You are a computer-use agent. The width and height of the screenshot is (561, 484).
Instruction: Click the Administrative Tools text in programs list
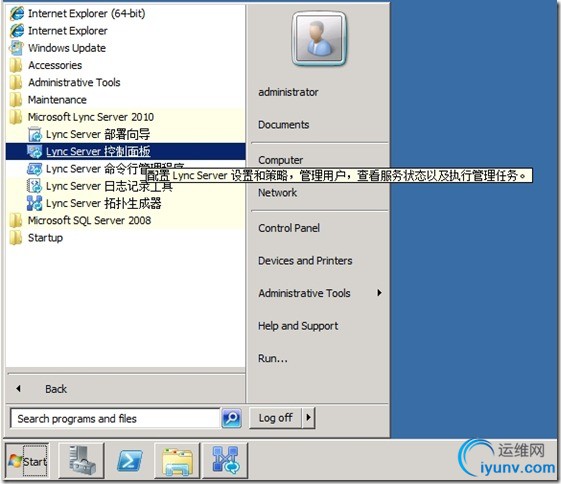(x=74, y=82)
